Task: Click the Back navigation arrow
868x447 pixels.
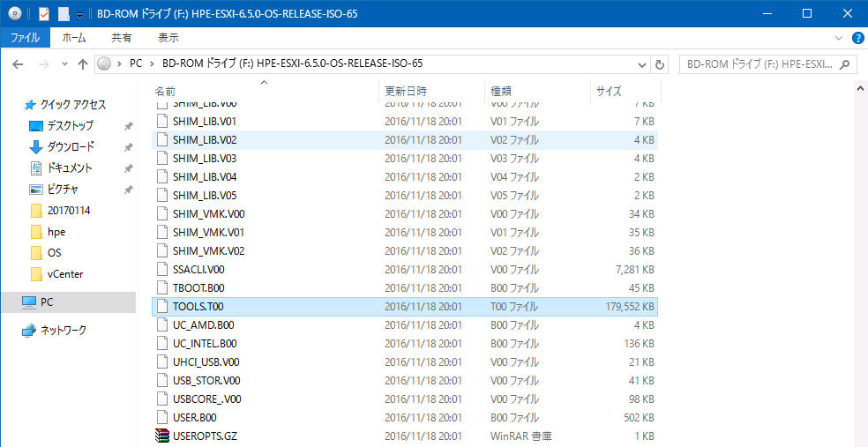Action: [x=18, y=64]
